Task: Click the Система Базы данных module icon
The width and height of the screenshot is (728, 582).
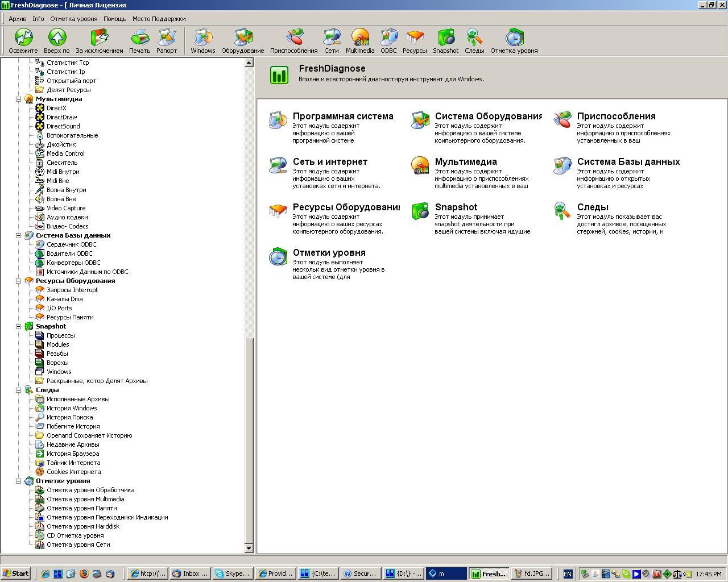Action: pos(562,165)
